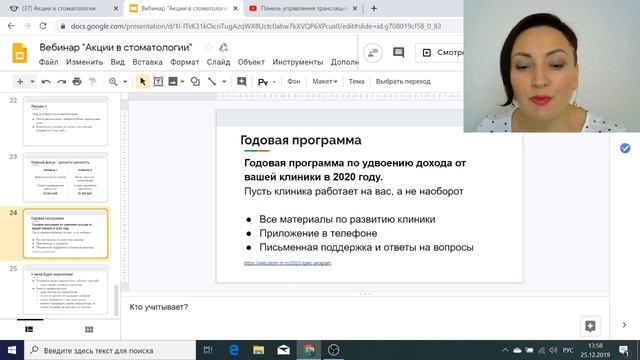This screenshot has width=640, height=360.
Task: Select slide 22 thumbnail
Action: click(x=65, y=121)
